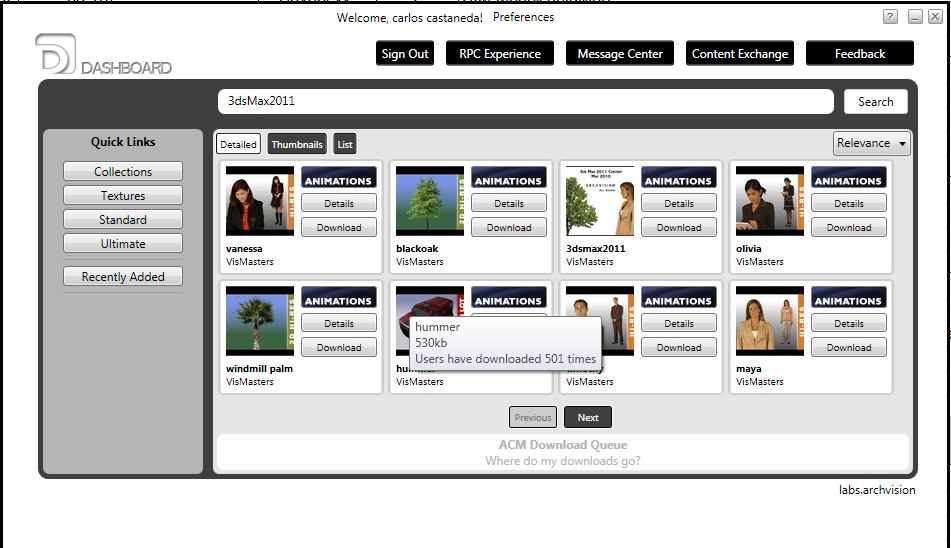Open Textures quick link

[x=123, y=195]
